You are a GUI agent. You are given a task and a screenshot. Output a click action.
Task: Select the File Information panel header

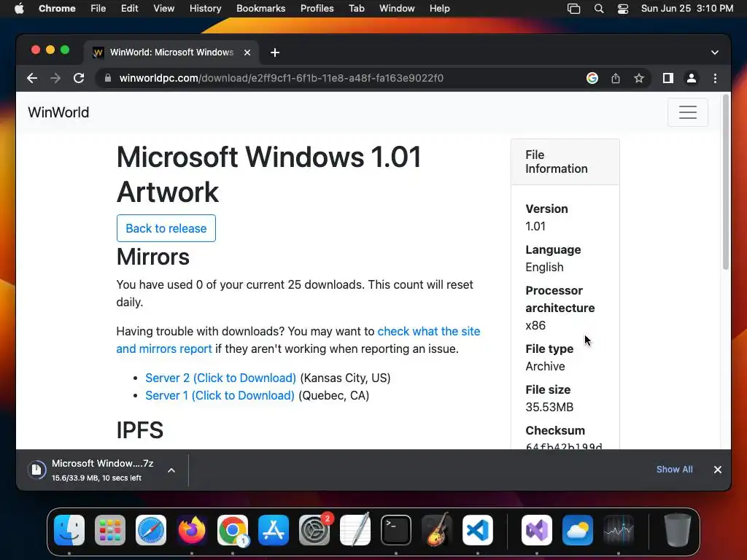tap(565, 162)
